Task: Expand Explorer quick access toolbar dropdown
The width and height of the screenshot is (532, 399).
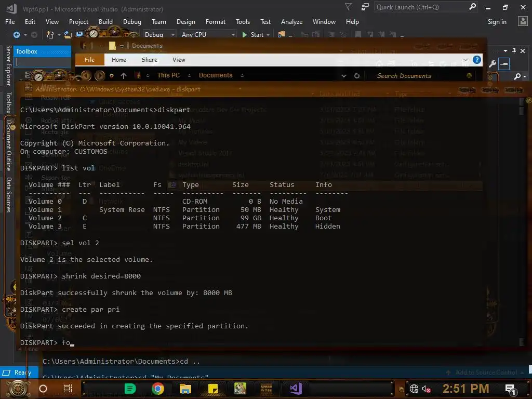Action: (122, 46)
